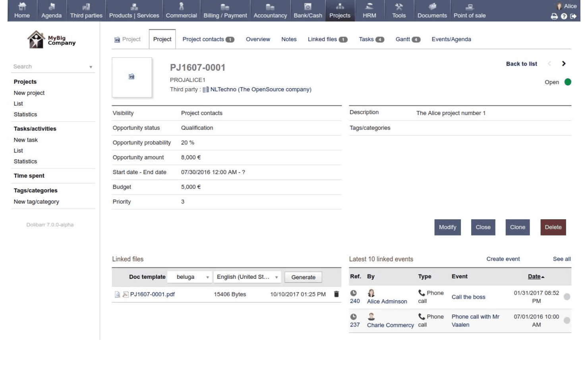Screen dimensions: 588x392
Task: Open the Third parties module
Action: pyautogui.click(x=86, y=11)
